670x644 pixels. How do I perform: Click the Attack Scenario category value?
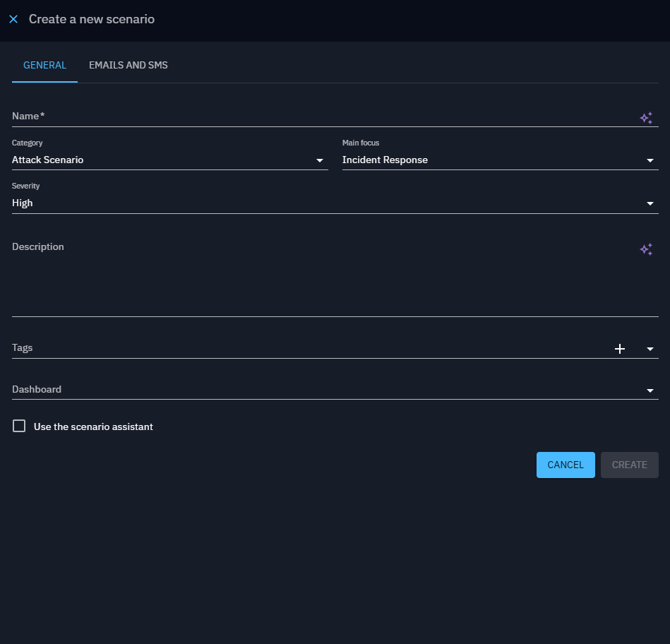point(48,160)
